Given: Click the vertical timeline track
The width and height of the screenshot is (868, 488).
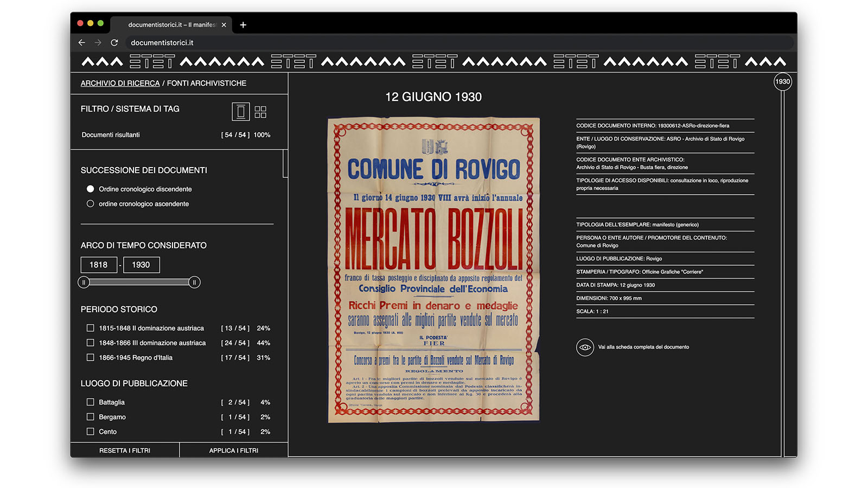Looking at the screenshot, I should [782, 274].
